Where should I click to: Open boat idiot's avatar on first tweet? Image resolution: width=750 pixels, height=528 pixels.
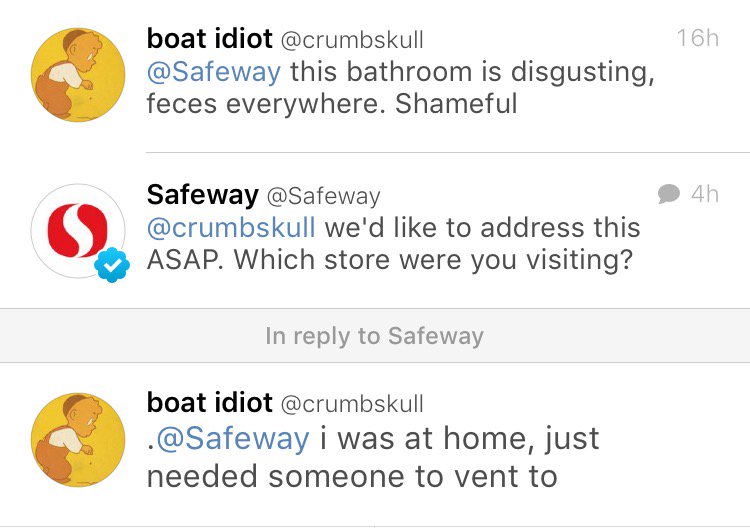78,75
